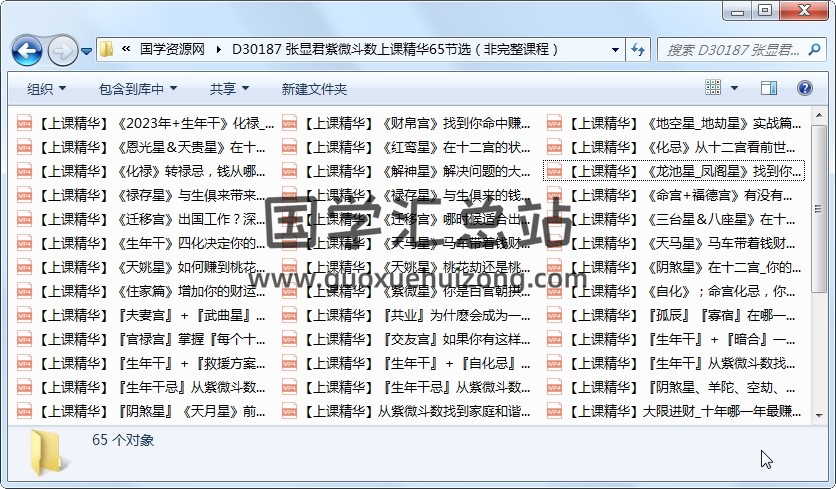The width and height of the screenshot is (836, 489).
Task: Select file 《化禄》转禄忌，钱从哪
Action: [141, 171]
